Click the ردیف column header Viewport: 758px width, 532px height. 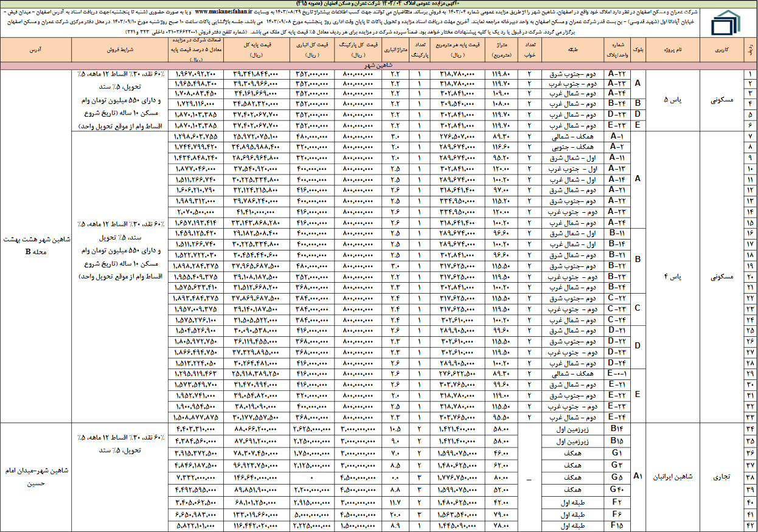tap(750, 49)
